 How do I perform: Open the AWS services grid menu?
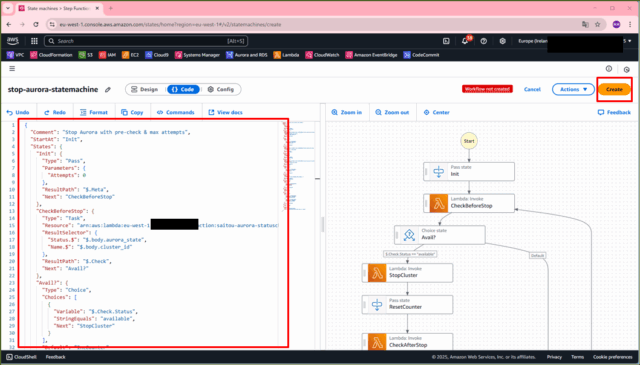pos(34,41)
